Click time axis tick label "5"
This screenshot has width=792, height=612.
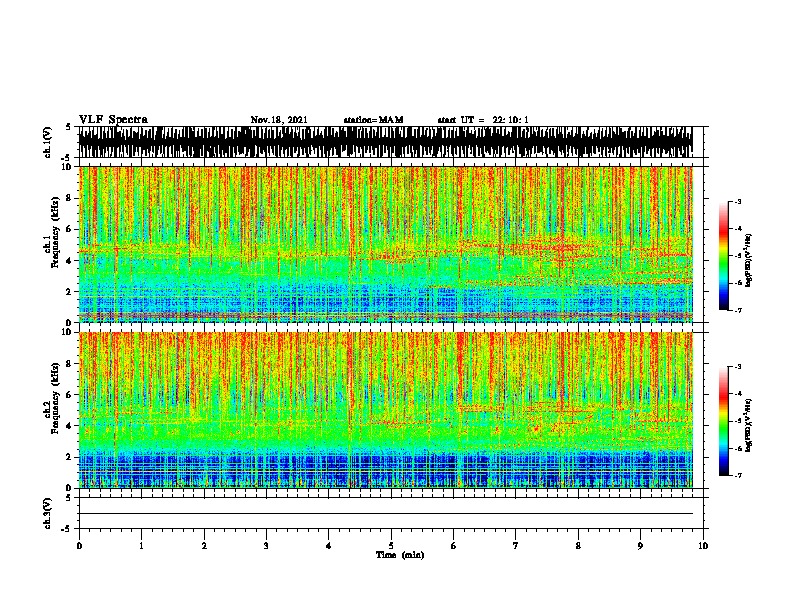[x=391, y=546]
